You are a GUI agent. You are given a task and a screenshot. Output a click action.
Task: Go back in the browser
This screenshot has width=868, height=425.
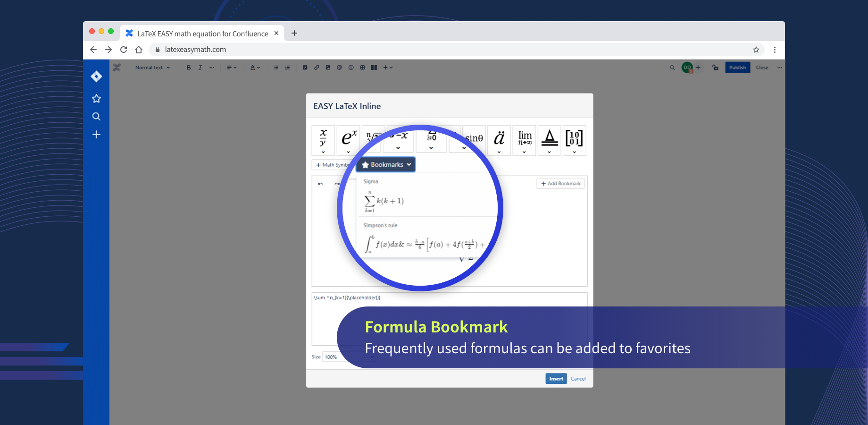coord(93,50)
